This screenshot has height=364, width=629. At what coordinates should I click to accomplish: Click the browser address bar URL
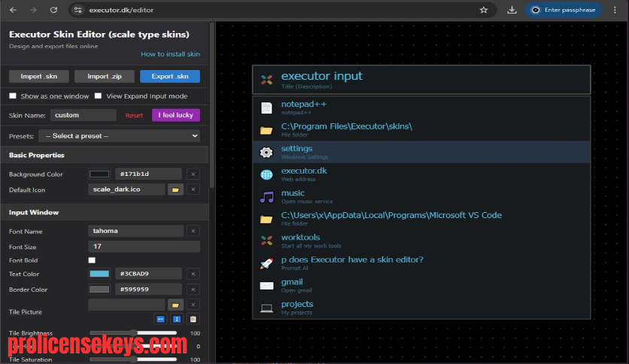coord(121,10)
